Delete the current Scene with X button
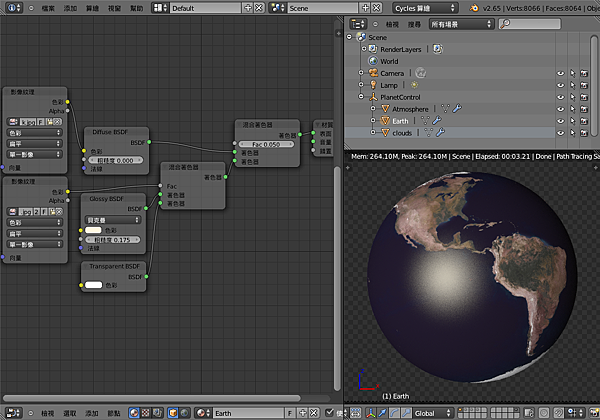 pyautogui.click(x=377, y=8)
